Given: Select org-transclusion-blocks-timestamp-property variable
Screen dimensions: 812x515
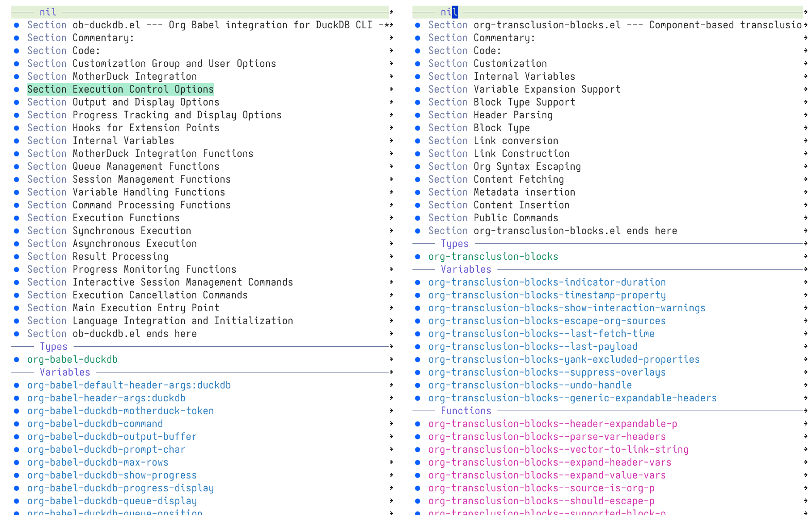Looking at the screenshot, I should 547,295.
